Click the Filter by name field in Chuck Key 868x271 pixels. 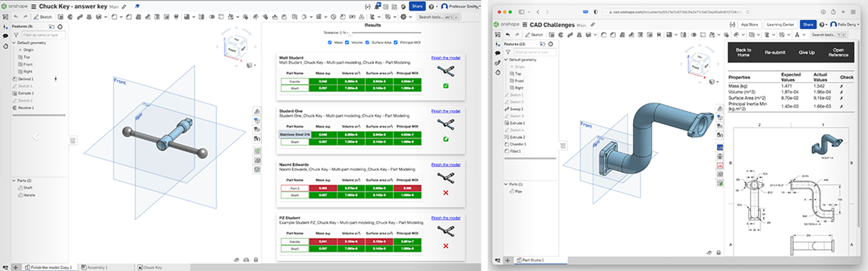point(43,35)
